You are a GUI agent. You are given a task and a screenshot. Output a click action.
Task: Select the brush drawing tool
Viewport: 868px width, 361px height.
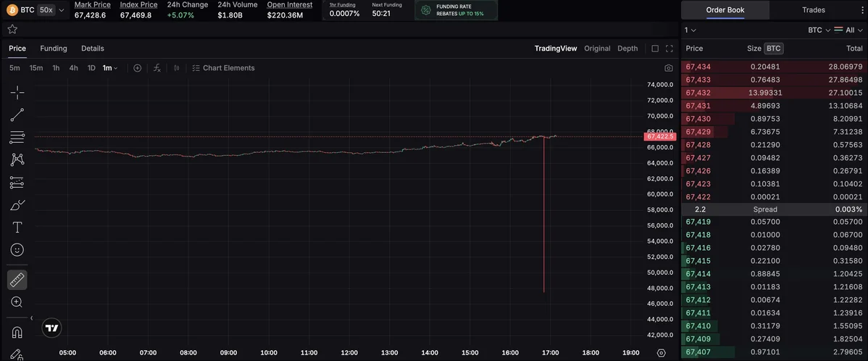click(17, 205)
